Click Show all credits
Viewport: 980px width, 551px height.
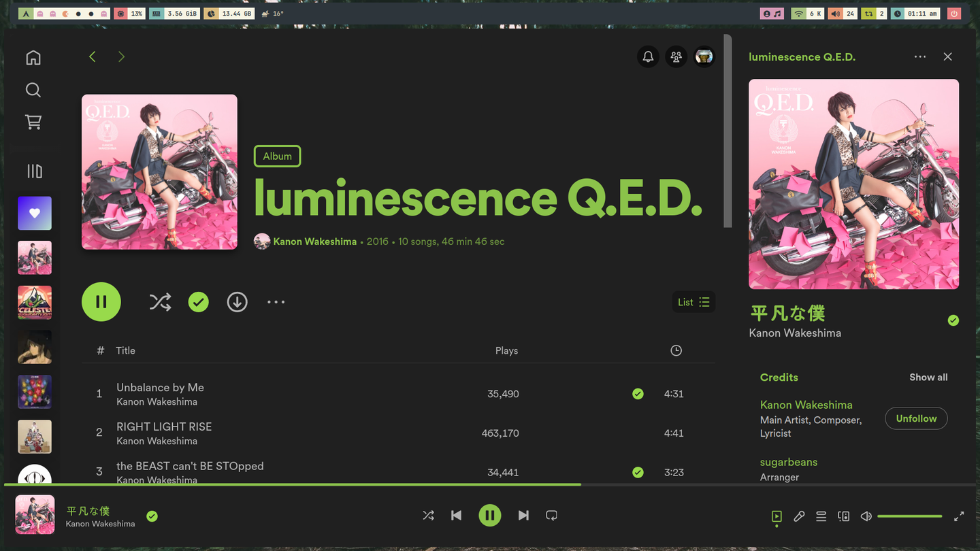click(x=928, y=378)
